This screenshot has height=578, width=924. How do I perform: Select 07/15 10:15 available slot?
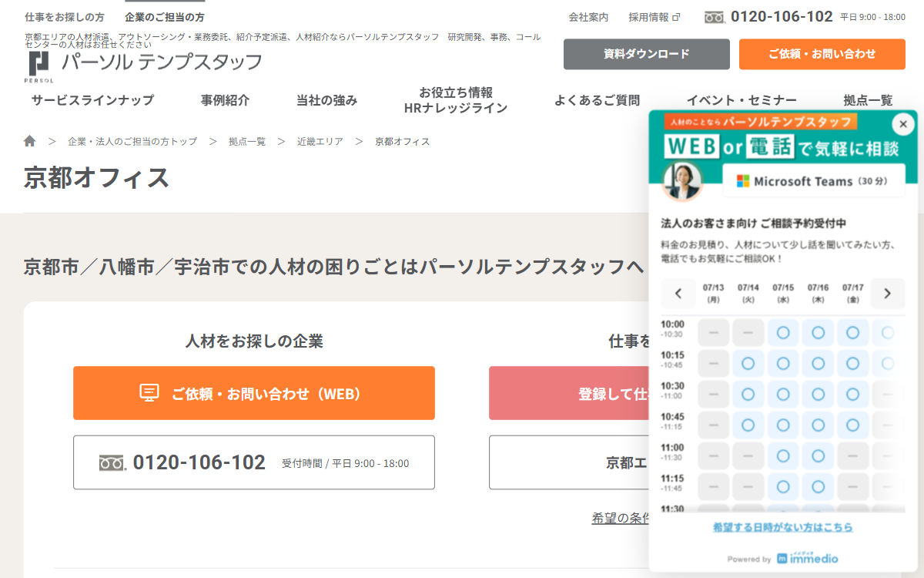click(783, 364)
